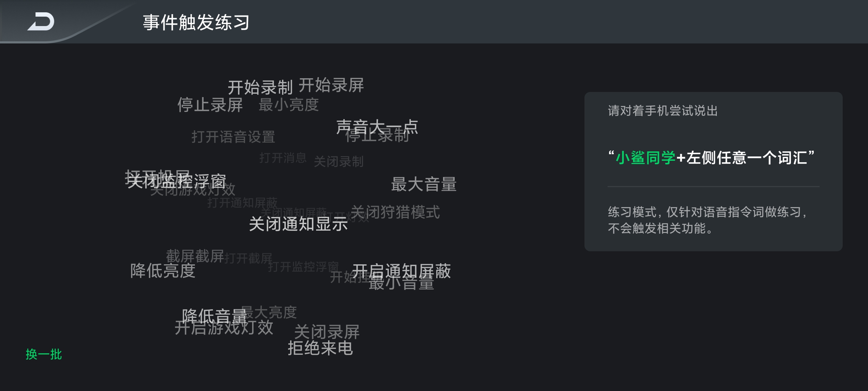Click the 降低亮度 phrase
The height and width of the screenshot is (391, 868).
pos(163,271)
